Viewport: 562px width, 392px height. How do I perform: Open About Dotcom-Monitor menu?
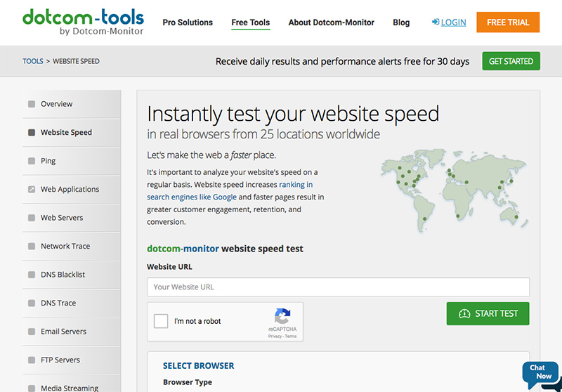[x=331, y=22]
